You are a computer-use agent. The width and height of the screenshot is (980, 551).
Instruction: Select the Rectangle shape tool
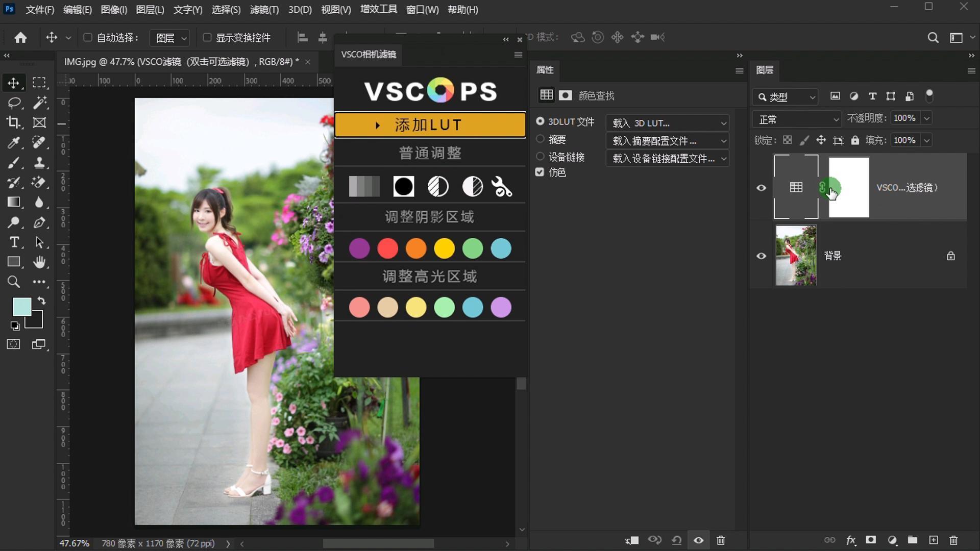click(14, 262)
